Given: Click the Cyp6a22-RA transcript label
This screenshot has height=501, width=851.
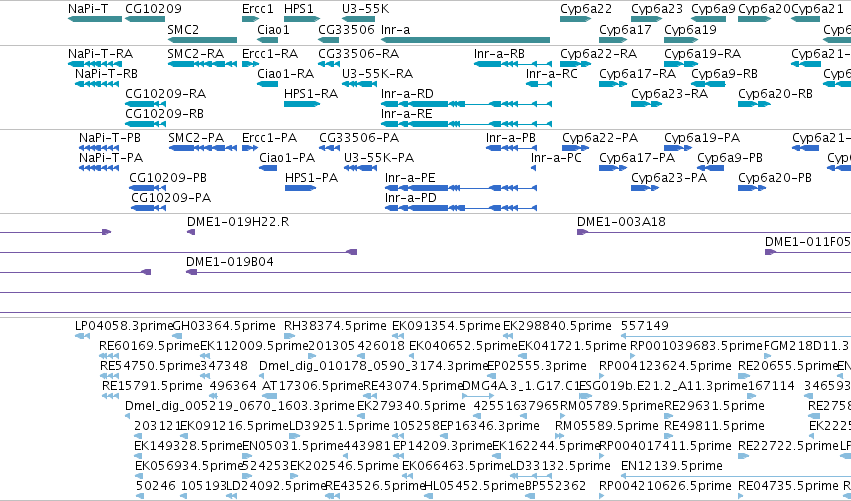Looking at the screenshot, I should [x=599, y=54].
